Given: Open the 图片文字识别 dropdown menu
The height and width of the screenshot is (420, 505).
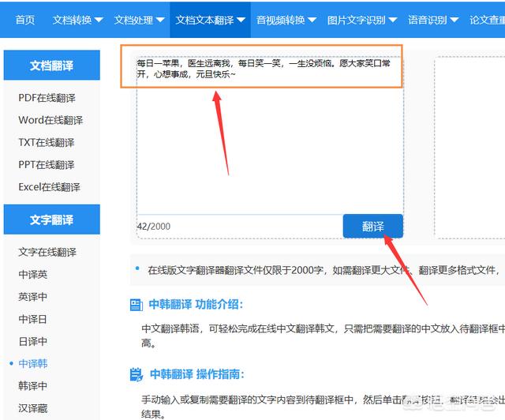Looking at the screenshot, I should click(x=361, y=19).
